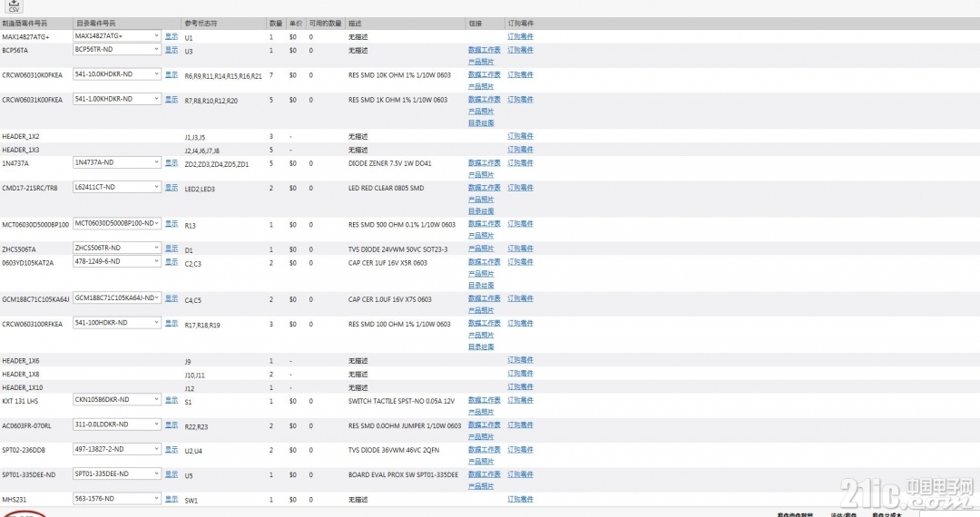Viewport: 980px width, 517px height.
Task: Click the 可用的数量 column header
Action: pos(325,23)
